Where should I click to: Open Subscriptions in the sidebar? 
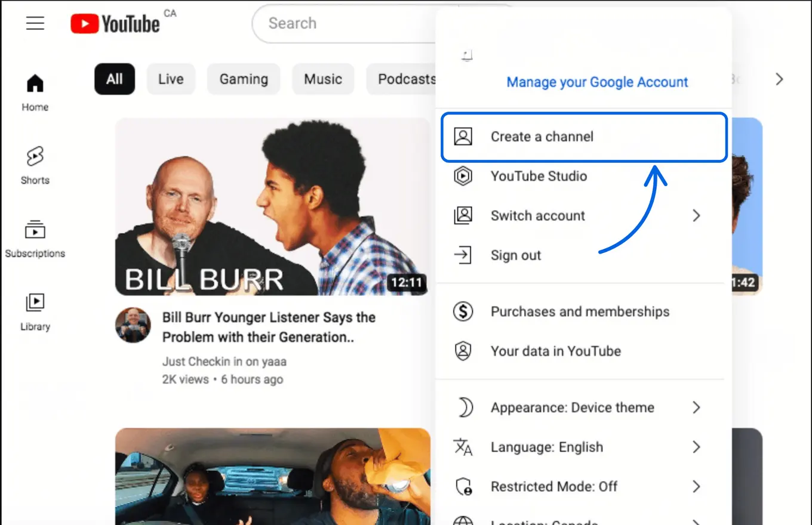tap(35, 239)
